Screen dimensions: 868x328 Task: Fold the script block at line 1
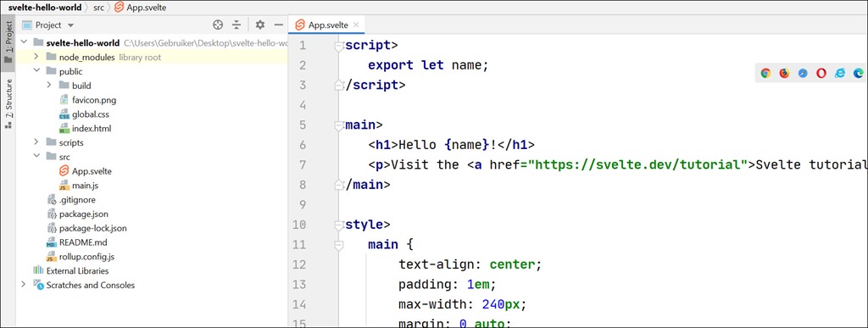click(339, 46)
